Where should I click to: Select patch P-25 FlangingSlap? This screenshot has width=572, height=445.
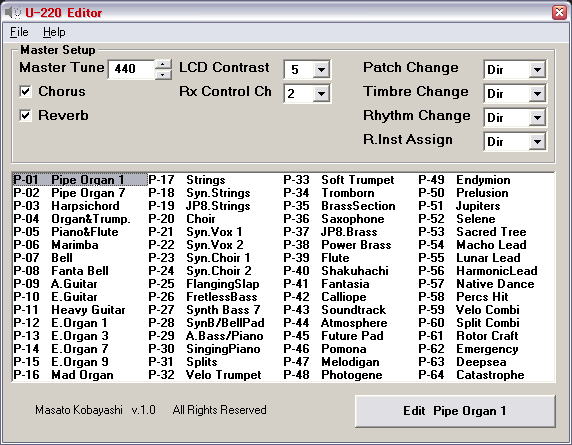coord(215,284)
